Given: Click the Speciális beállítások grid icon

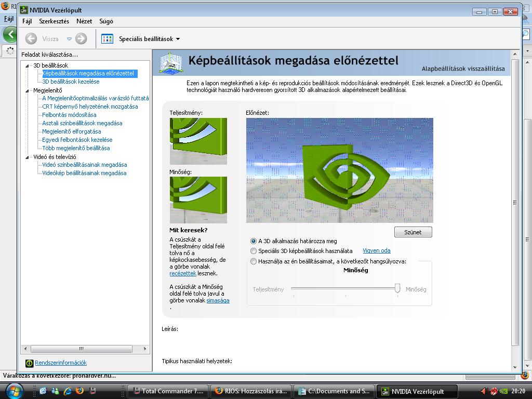Looking at the screenshot, I should pyautogui.click(x=107, y=38).
